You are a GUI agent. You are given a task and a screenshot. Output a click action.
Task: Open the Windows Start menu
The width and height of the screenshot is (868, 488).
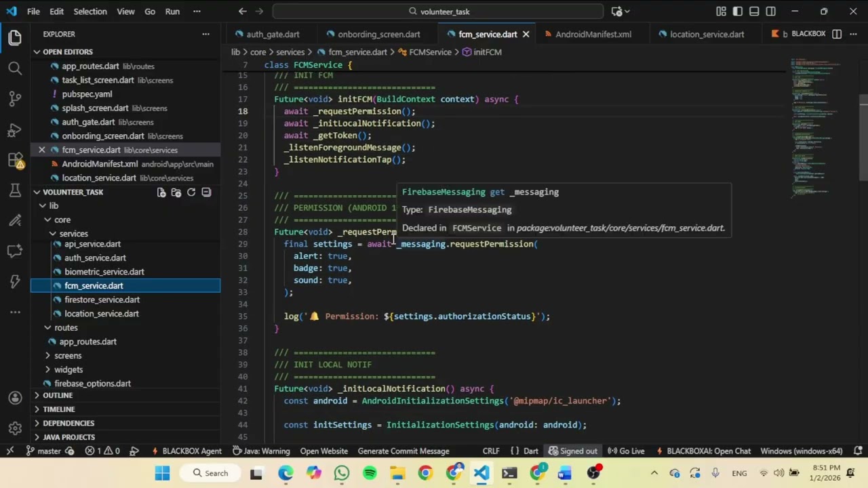tap(162, 473)
